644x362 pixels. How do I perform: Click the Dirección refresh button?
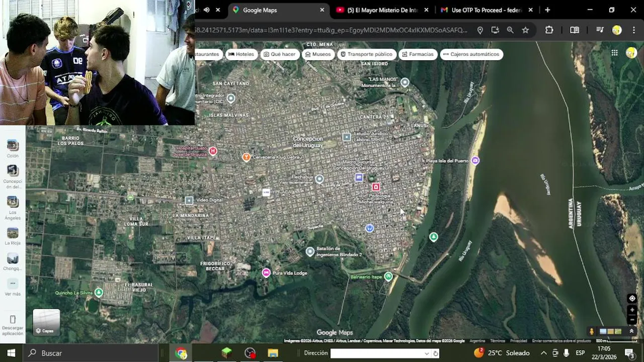(x=436, y=353)
